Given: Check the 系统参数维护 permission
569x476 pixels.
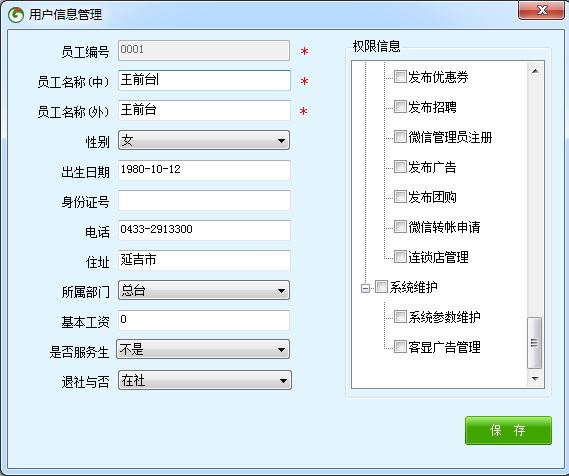Looking at the screenshot, I should 400,316.
